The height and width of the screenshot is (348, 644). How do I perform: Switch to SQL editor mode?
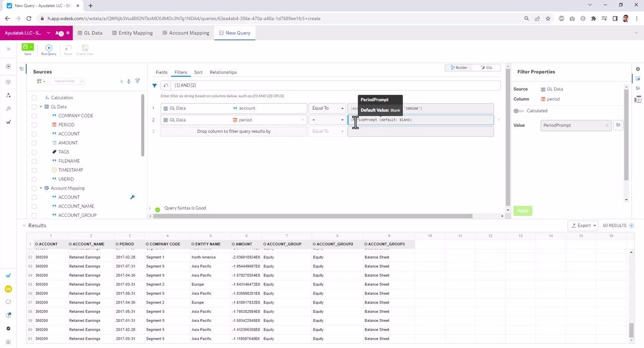click(x=486, y=67)
